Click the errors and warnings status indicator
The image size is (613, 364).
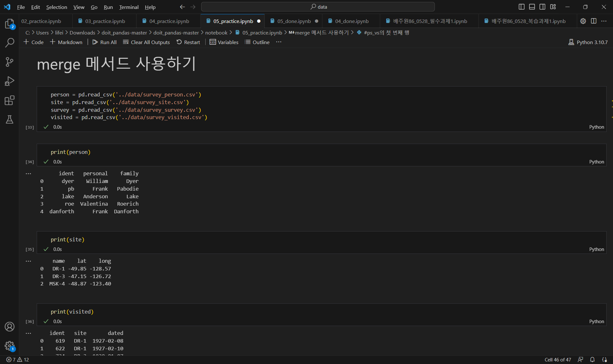click(x=18, y=360)
